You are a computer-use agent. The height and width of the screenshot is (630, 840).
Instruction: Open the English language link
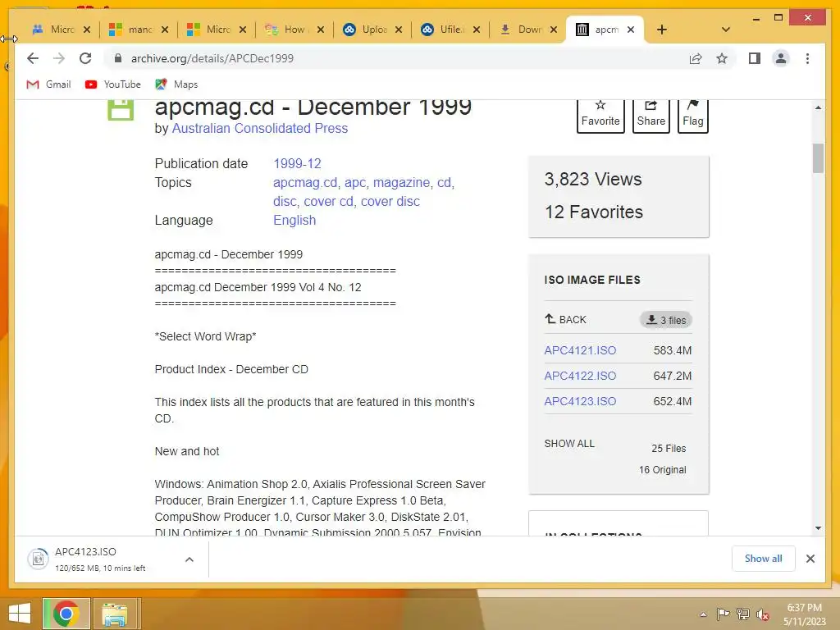pos(294,220)
